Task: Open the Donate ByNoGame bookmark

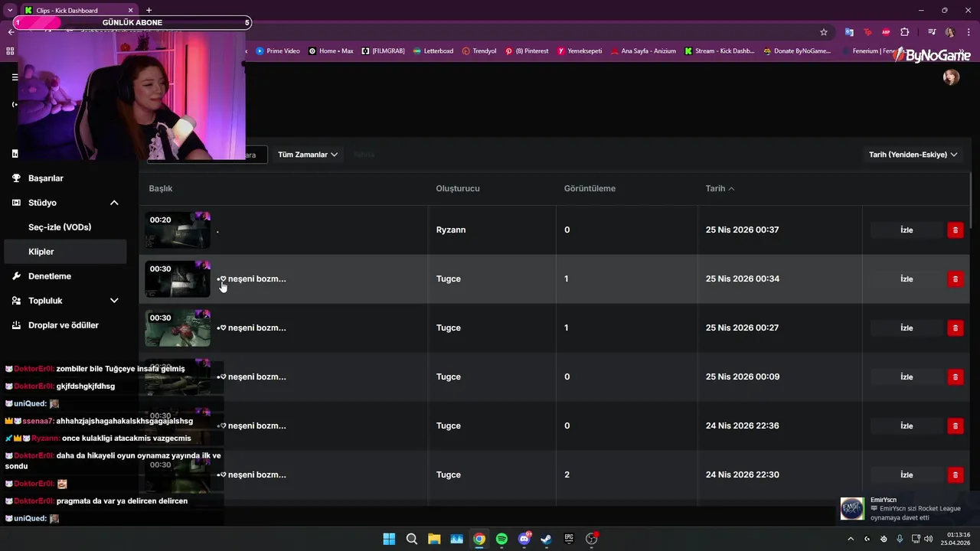Action: [x=797, y=51]
